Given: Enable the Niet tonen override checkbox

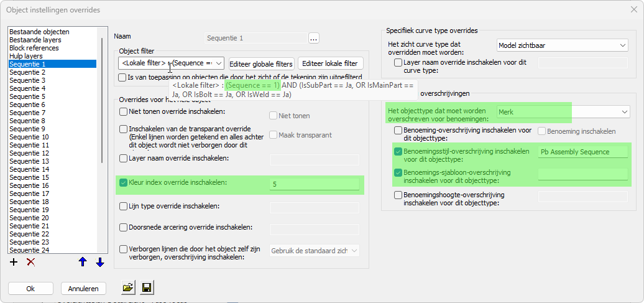Looking at the screenshot, I should pyautogui.click(x=123, y=111).
